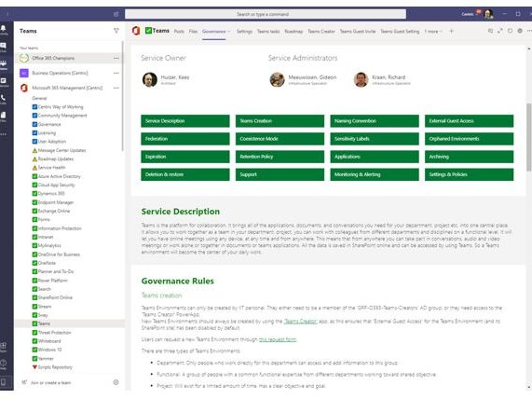
Task: Switch to the Teams Creator tab
Action: point(321,32)
